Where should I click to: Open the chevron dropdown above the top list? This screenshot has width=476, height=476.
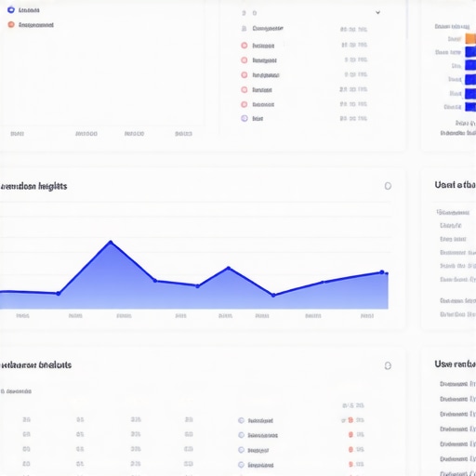[377, 12]
